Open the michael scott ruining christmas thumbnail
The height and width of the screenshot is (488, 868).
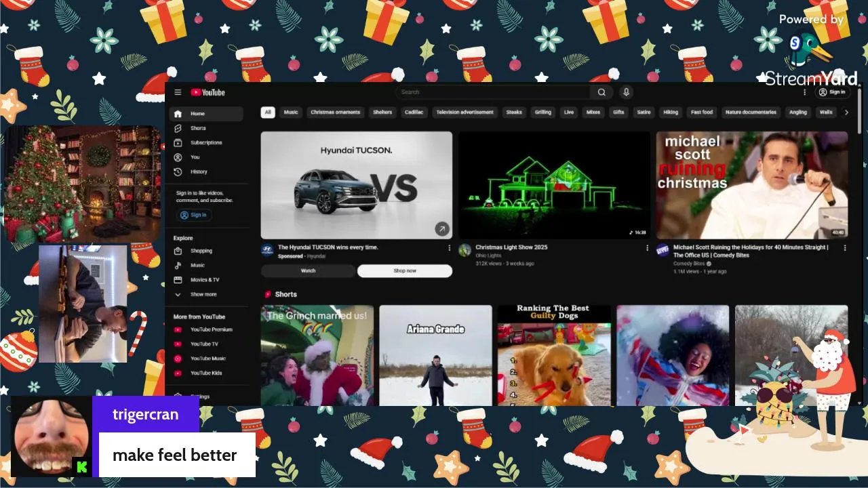[752, 185]
